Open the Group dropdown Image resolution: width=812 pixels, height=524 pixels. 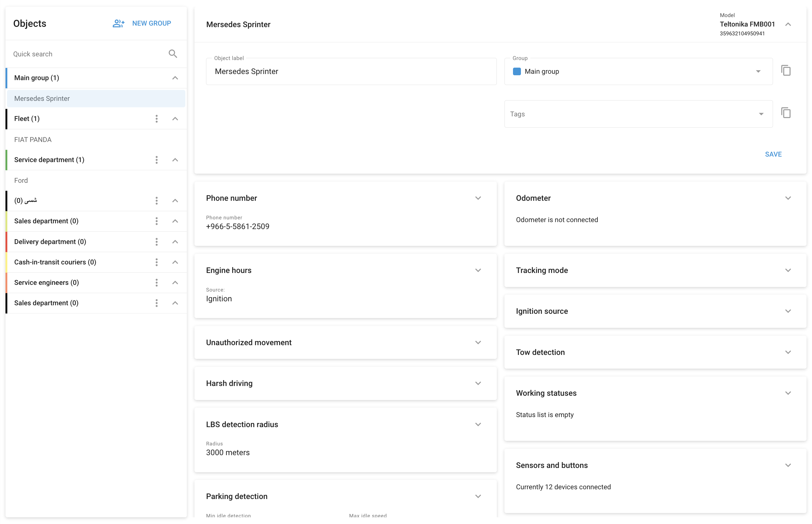[x=758, y=72]
